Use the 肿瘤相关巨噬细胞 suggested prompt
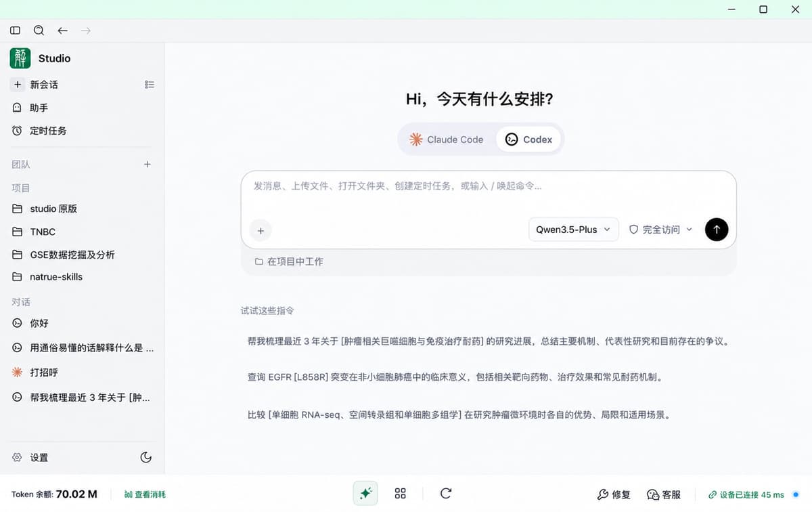This screenshot has height=512, width=812. [489, 341]
